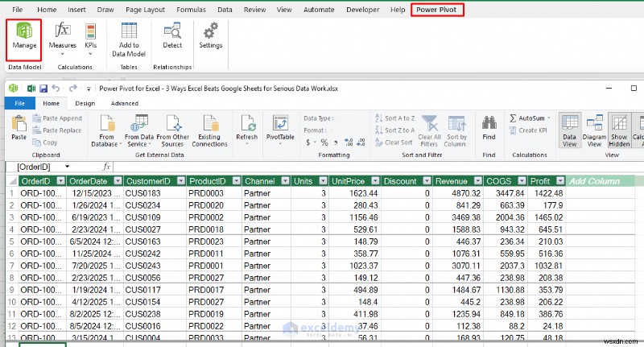644x347 pixels.
Task: Click Clear Sort
Action: [394, 143]
